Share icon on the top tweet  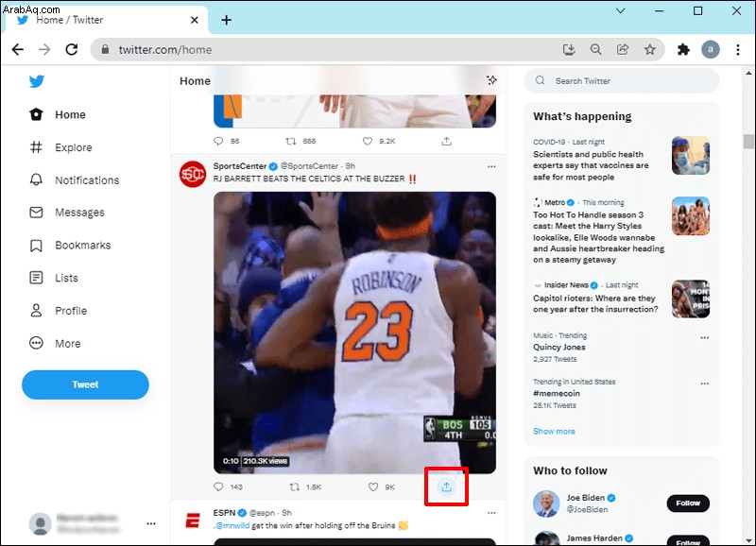click(446, 141)
